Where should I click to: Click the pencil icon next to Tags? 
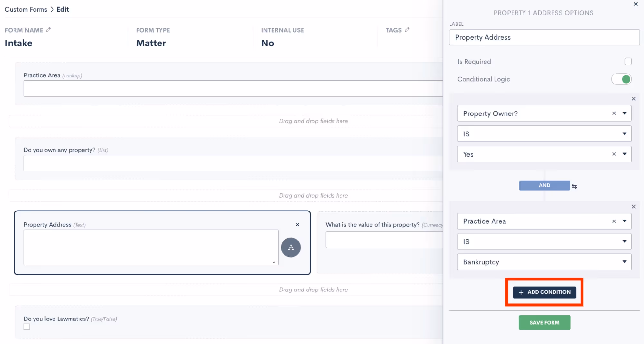tap(407, 30)
